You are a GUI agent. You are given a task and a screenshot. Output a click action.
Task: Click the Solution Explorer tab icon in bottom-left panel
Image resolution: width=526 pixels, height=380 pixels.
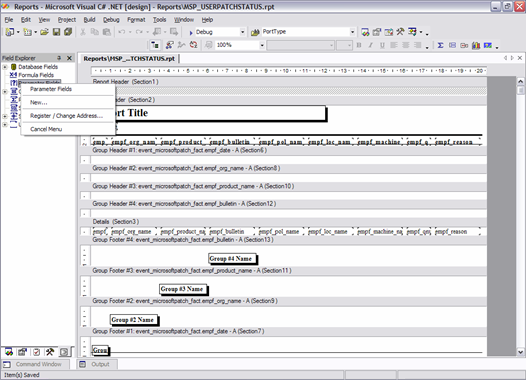(x=9, y=352)
